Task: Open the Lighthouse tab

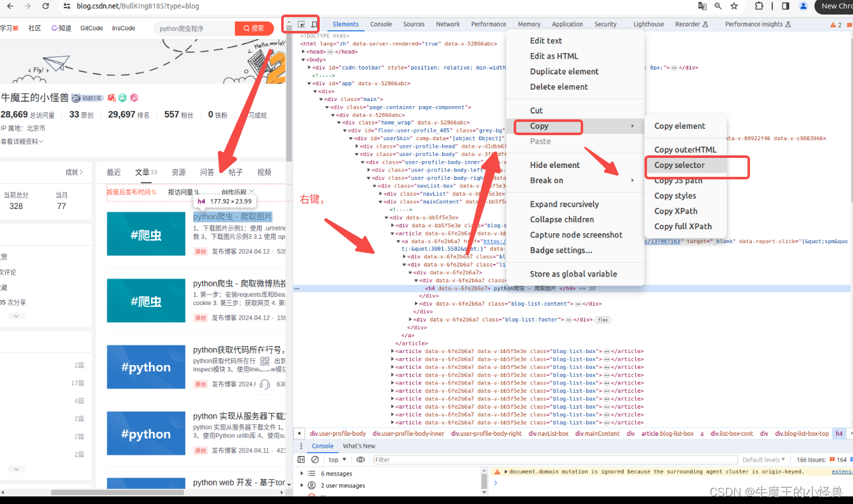Action: (x=649, y=24)
